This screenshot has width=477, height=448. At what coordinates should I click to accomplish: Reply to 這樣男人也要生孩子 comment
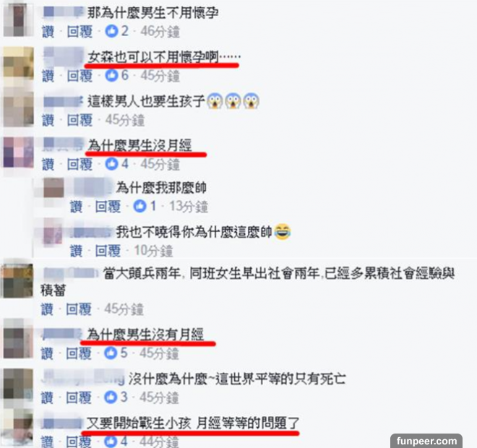[x=79, y=120]
